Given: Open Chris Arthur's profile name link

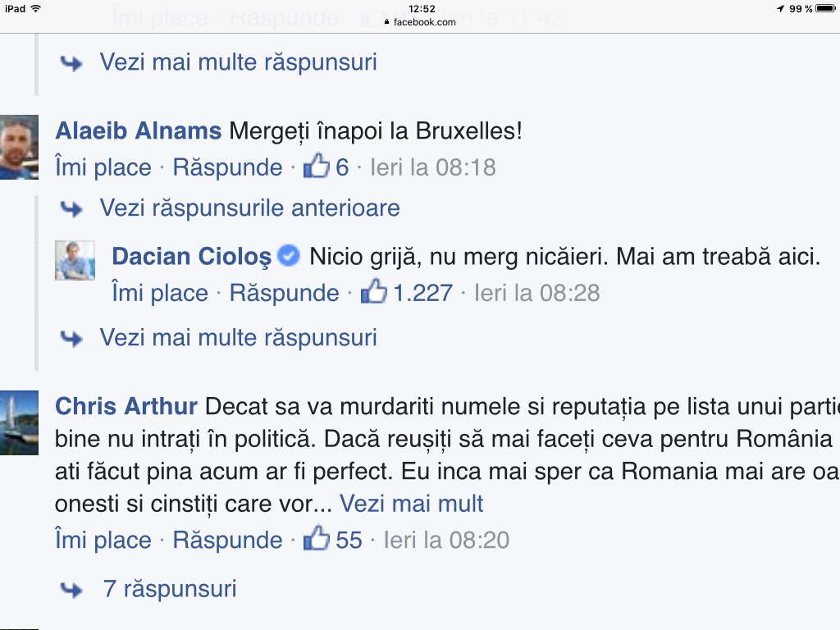Looking at the screenshot, I should coord(126,406).
